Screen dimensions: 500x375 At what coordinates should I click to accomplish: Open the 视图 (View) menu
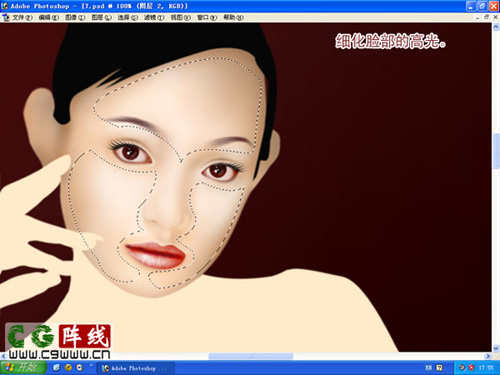(181, 17)
